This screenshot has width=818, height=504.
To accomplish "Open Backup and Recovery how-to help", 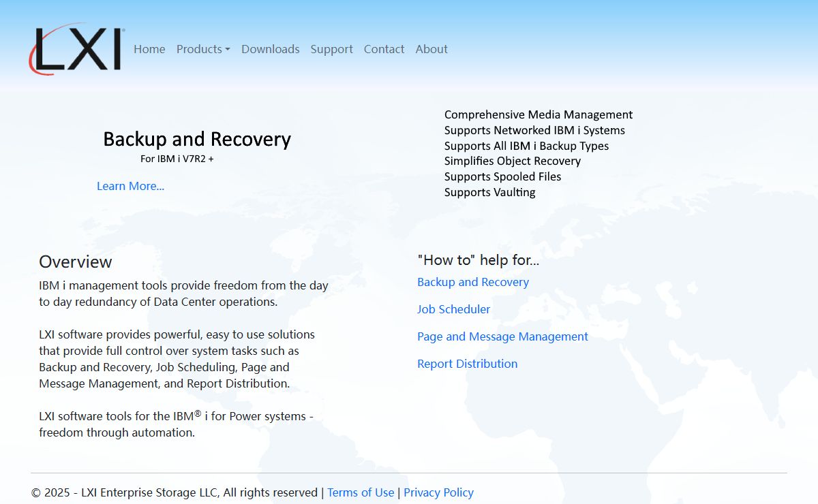I will pyautogui.click(x=473, y=282).
